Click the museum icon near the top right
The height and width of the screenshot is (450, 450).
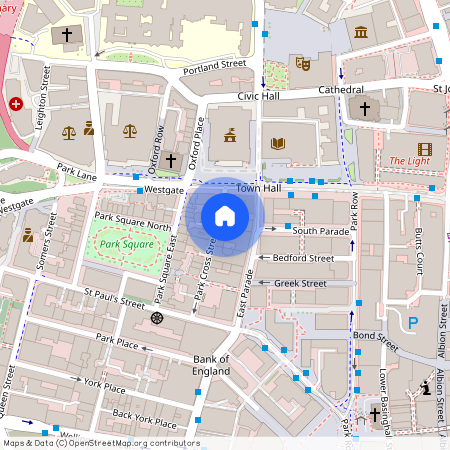tap(361, 32)
